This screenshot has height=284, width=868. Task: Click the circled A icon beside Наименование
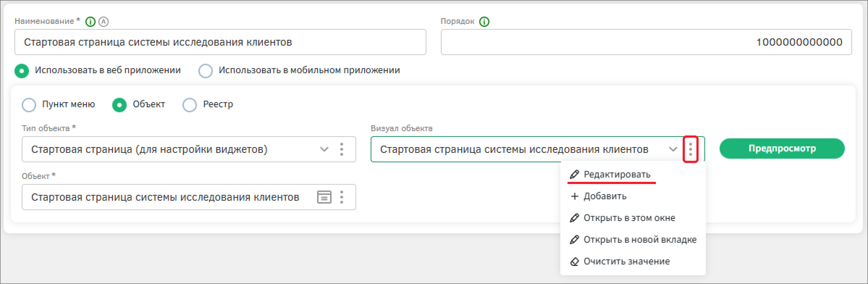pyautogui.click(x=104, y=22)
